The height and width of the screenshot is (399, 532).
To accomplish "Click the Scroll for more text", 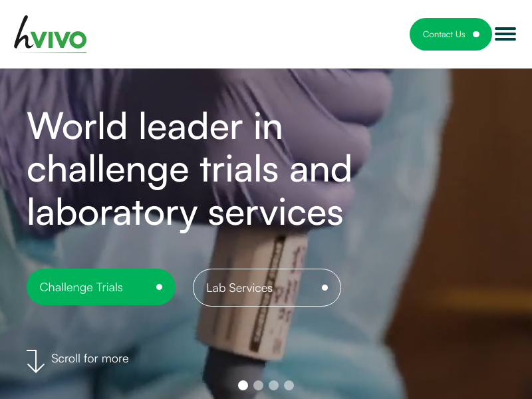I will coord(90,358).
